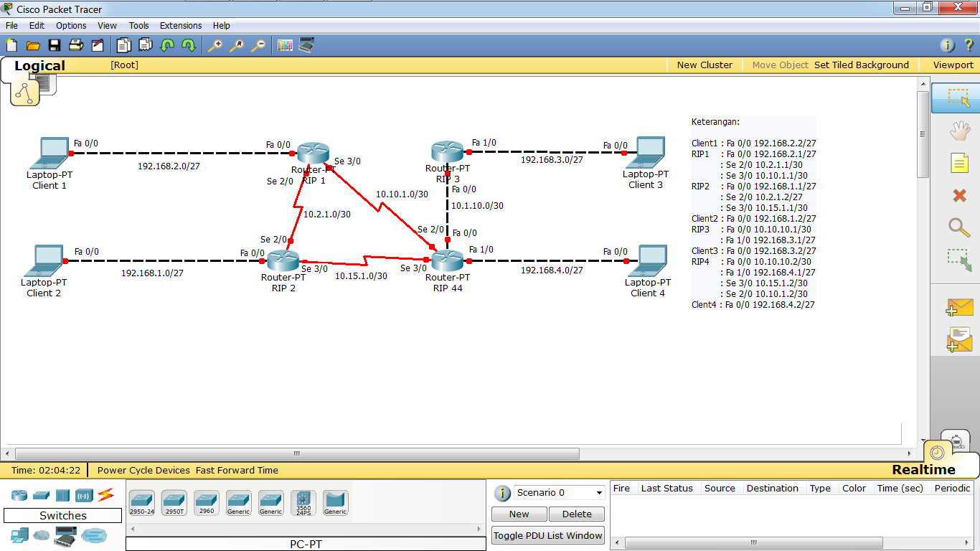Create a new scenario with New button
This screenshot has height=551, width=980.
pyautogui.click(x=519, y=514)
